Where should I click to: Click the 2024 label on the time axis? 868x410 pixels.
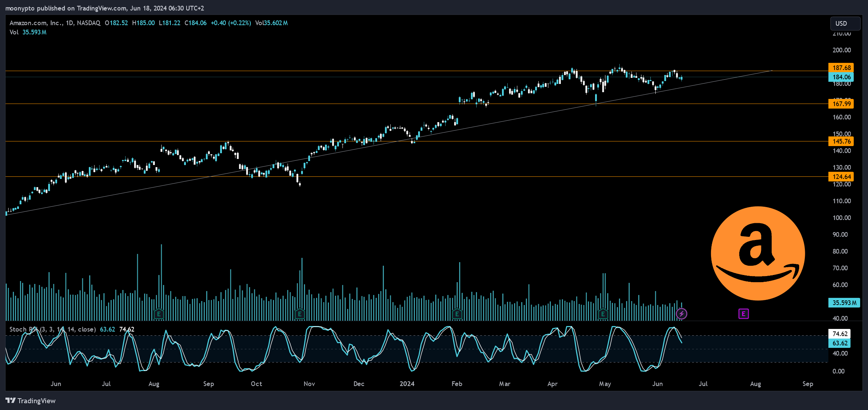(x=407, y=384)
